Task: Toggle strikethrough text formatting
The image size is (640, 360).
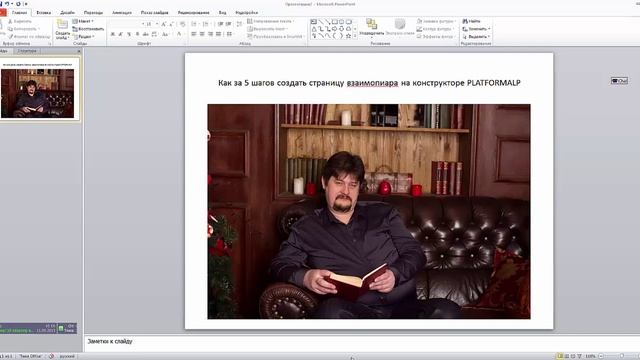Action: pyautogui.click(x=146, y=34)
